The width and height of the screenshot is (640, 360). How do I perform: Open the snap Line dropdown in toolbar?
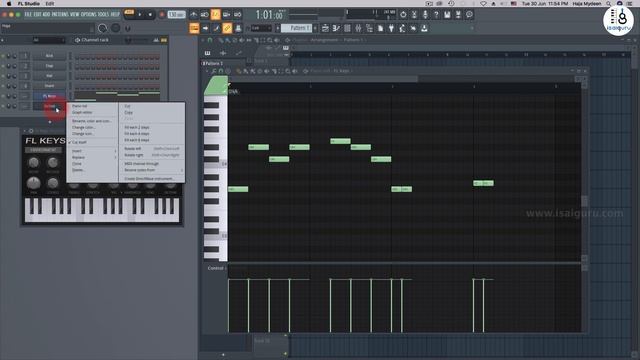click(261, 28)
